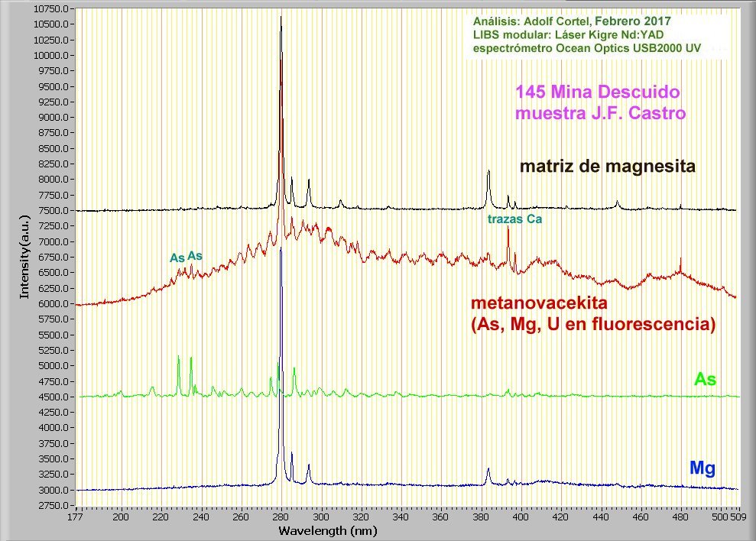The width and height of the screenshot is (756, 541).
Task: Select the "Intensity(a.u.)" axis title
Action: tap(24, 257)
